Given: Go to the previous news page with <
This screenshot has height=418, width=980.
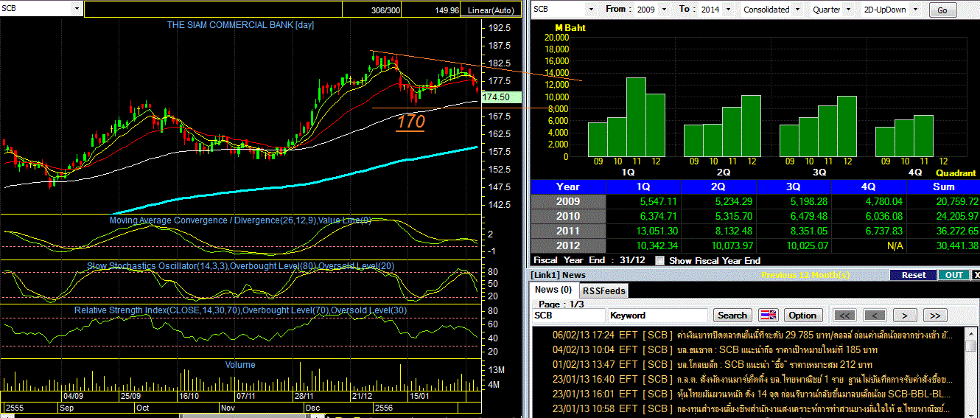Looking at the screenshot, I should click(x=875, y=315).
